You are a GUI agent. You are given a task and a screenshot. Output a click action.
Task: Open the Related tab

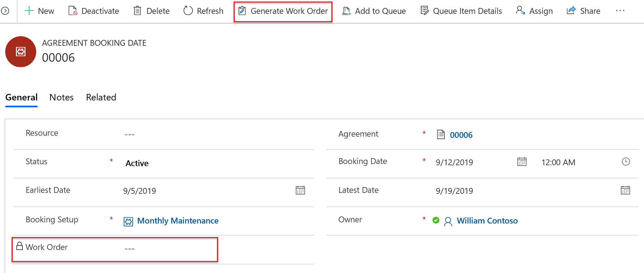click(101, 97)
